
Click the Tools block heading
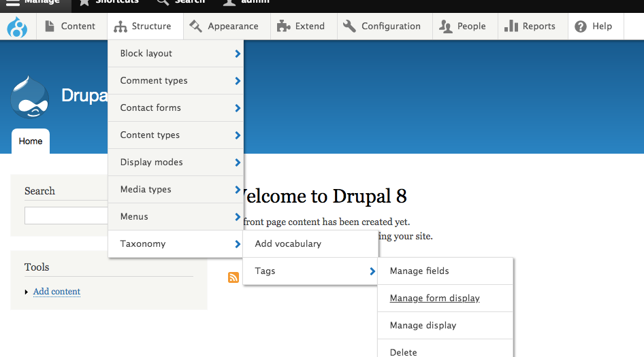(x=37, y=267)
